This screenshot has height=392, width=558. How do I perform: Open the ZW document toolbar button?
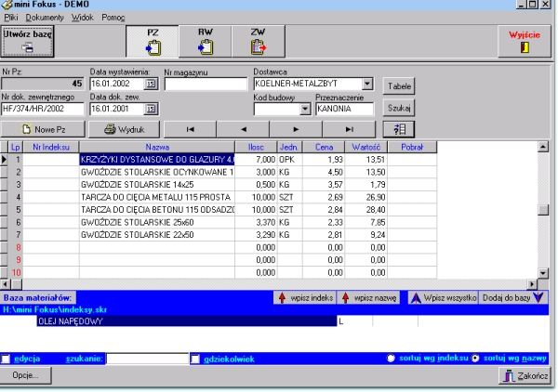click(259, 41)
